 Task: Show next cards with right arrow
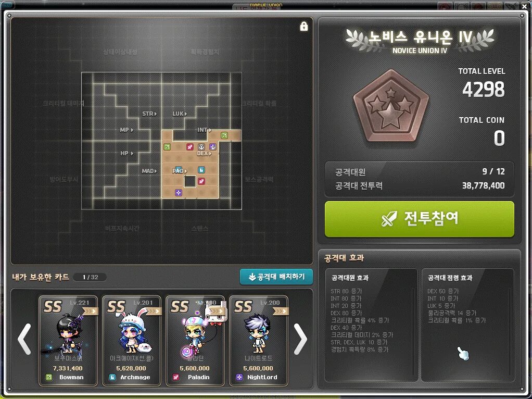click(x=300, y=339)
